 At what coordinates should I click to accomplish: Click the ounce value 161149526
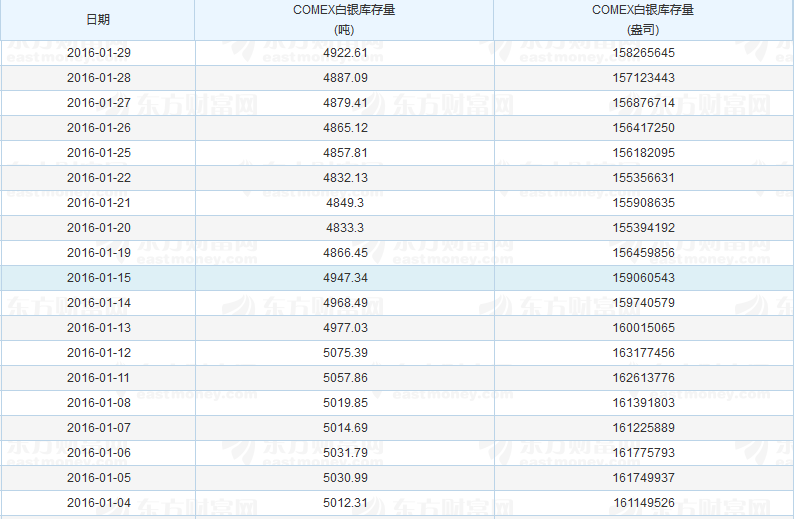[643, 503]
